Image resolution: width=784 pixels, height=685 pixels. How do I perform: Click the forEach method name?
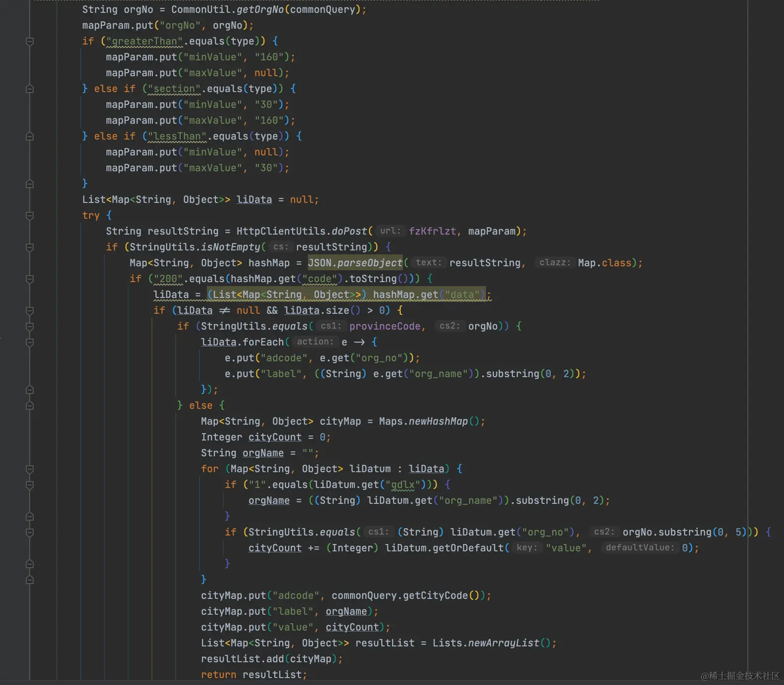point(263,342)
